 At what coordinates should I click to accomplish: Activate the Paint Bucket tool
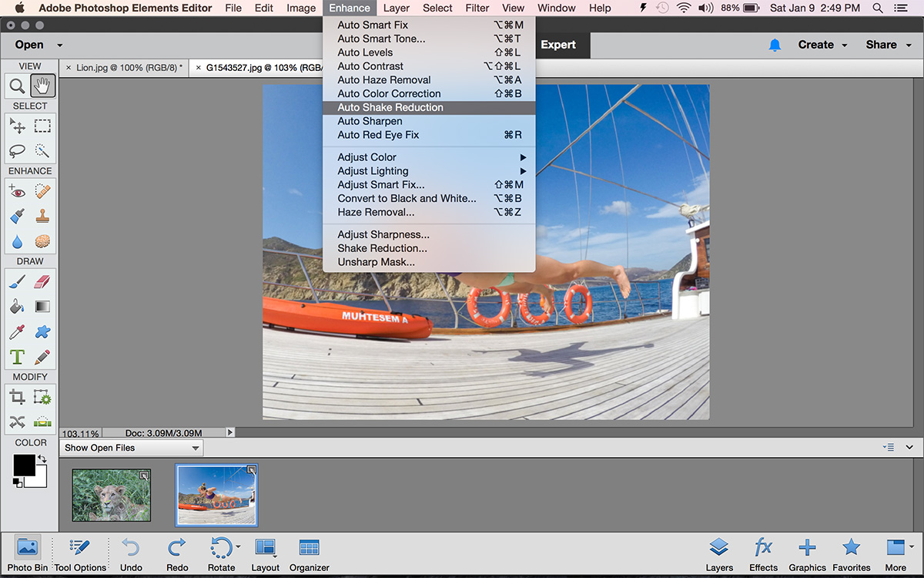[17, 307]
